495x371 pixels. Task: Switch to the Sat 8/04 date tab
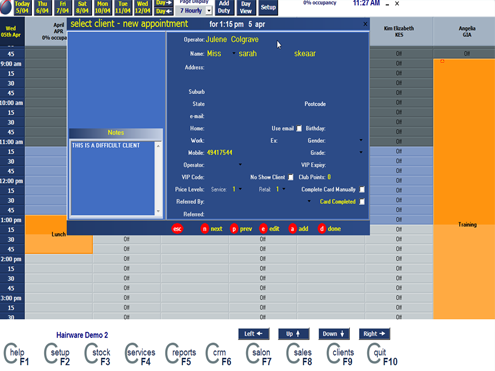82,7
